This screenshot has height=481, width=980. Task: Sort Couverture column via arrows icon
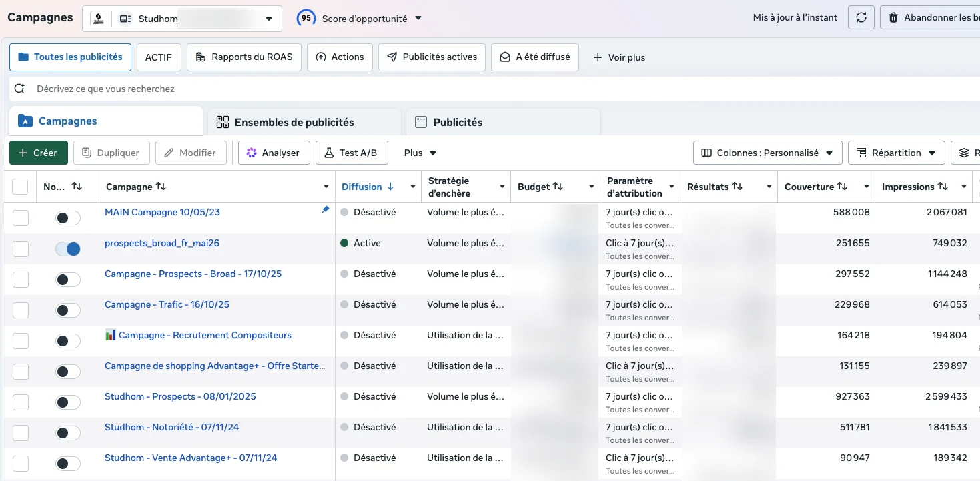843,187
